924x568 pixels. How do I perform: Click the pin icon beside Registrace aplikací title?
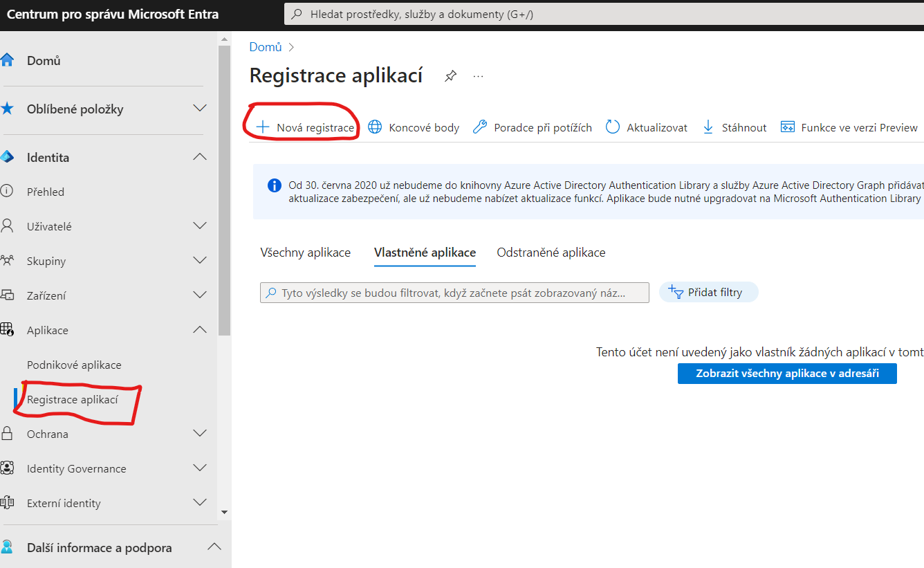[450, 76]
